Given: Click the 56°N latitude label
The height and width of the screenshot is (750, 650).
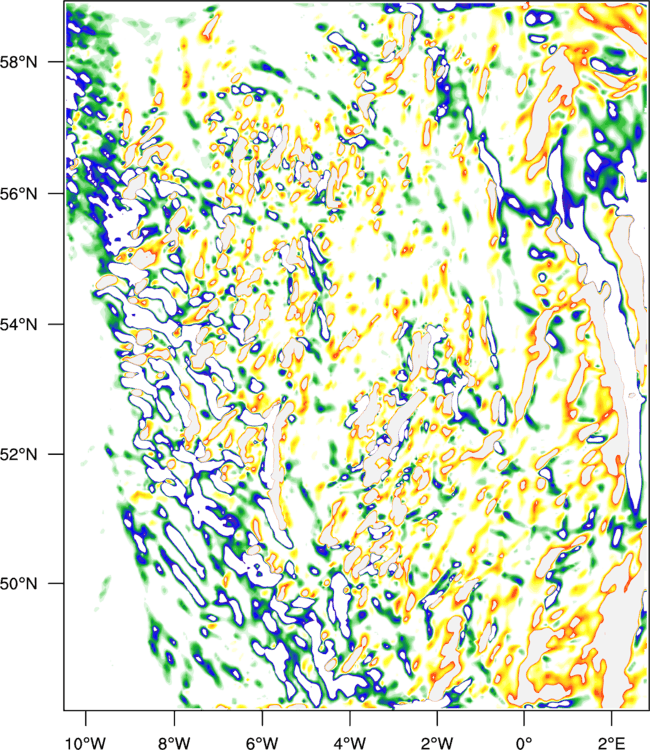Looking at the screenshot, I should pos(19,194).
